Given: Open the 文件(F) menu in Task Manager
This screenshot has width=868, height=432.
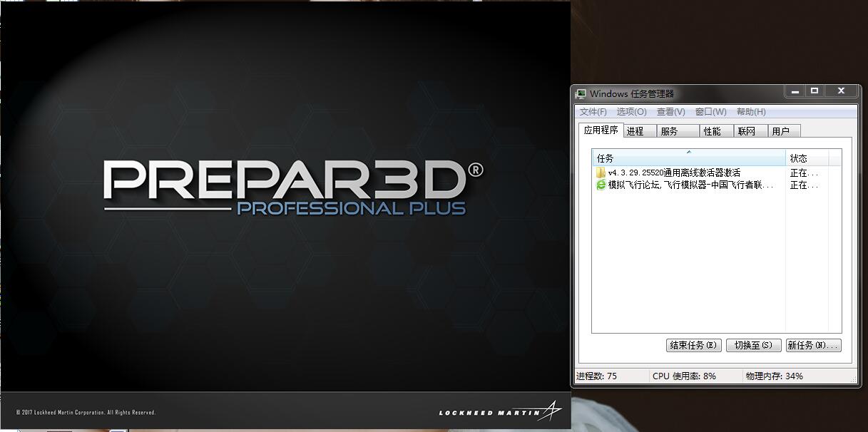Looking at the screenshot, I should (593, 112).
